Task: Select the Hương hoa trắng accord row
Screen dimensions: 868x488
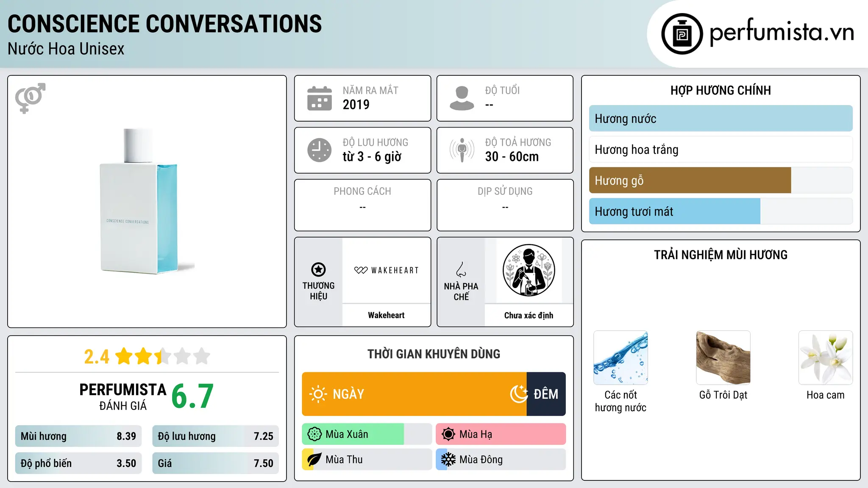Action: pyautogui.click(x=721, y=150)
